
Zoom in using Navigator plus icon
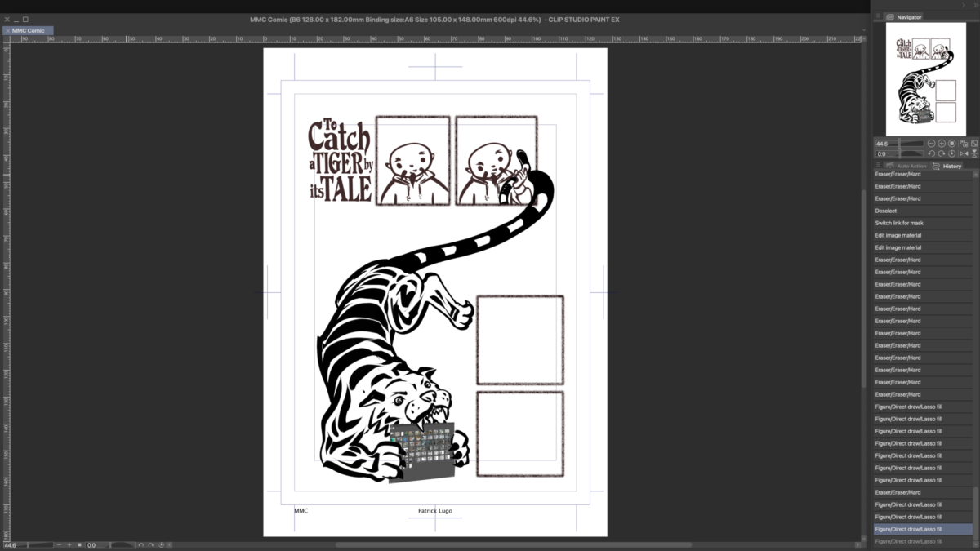click(942, 143)
